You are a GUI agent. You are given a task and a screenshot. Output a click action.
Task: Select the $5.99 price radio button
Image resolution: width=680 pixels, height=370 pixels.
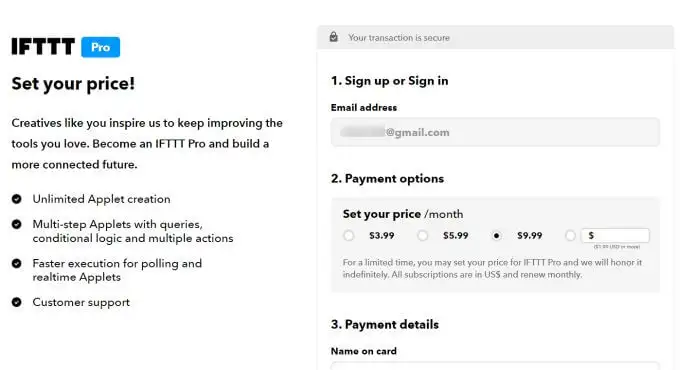(423, 236)
